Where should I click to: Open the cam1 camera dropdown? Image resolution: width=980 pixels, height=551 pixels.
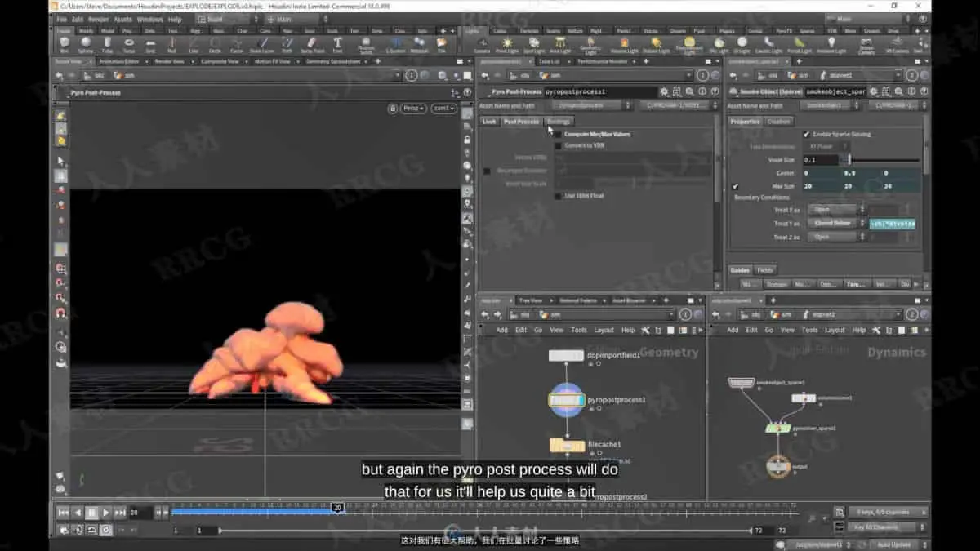coord(444,108)
